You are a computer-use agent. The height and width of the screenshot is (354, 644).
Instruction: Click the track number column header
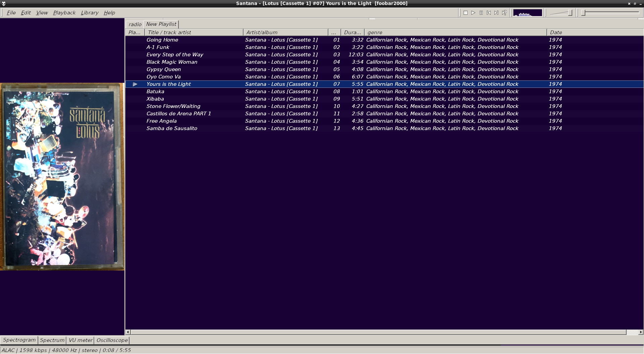point(334,33)
